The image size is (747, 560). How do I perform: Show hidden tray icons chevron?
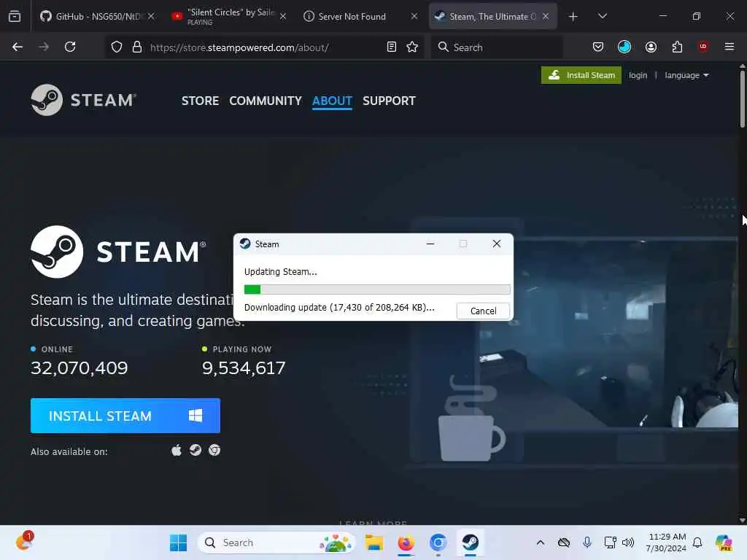[x=541, y=542]
